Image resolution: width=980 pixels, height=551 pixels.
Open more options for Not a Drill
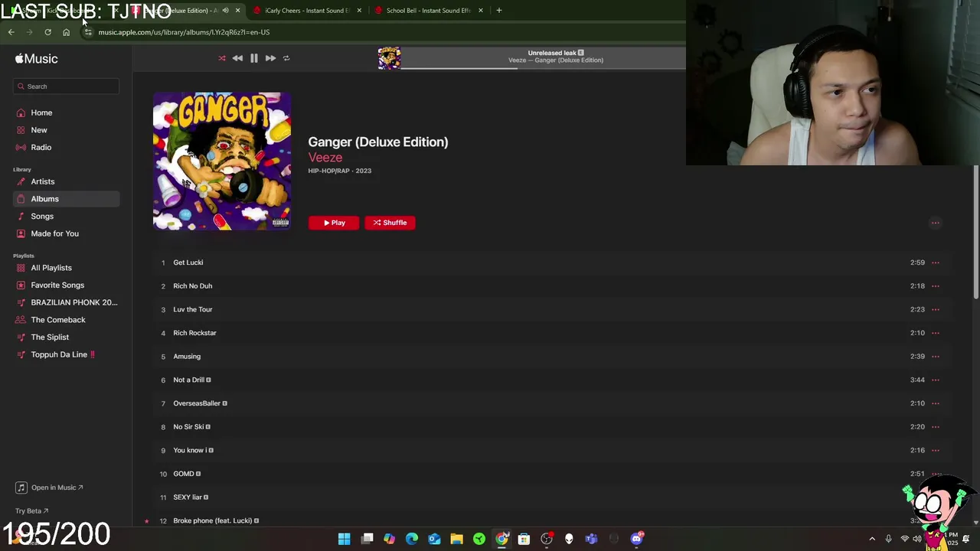[935, 380]
